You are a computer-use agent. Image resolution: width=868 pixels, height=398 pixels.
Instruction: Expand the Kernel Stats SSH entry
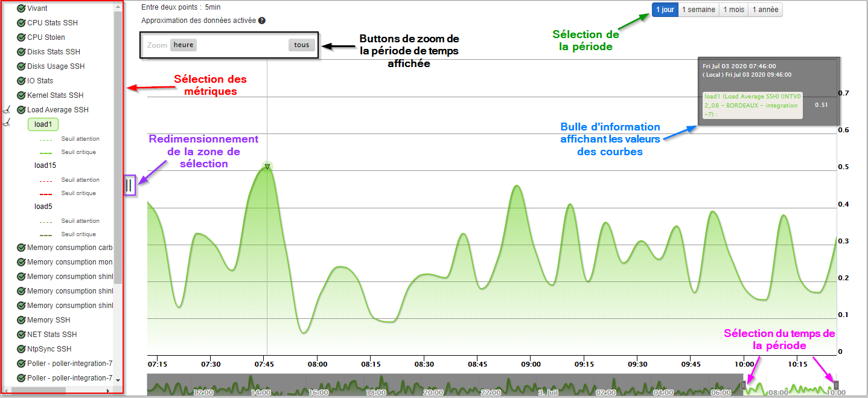pos(55,95)
